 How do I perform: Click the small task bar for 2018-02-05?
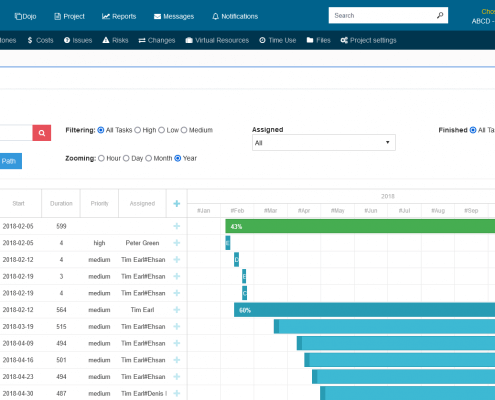tap(228, 243)
